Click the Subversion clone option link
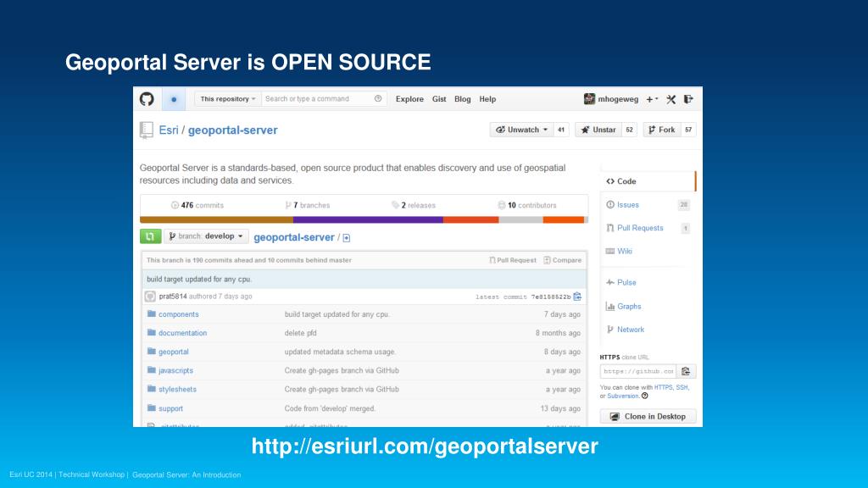Image resolution: width=868 pixels, height=488 pixels. pos(623,396)
